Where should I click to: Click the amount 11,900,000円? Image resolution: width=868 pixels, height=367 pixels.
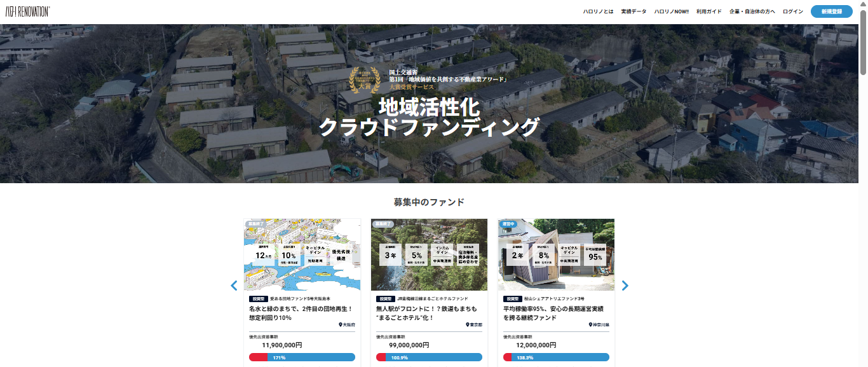282,345
